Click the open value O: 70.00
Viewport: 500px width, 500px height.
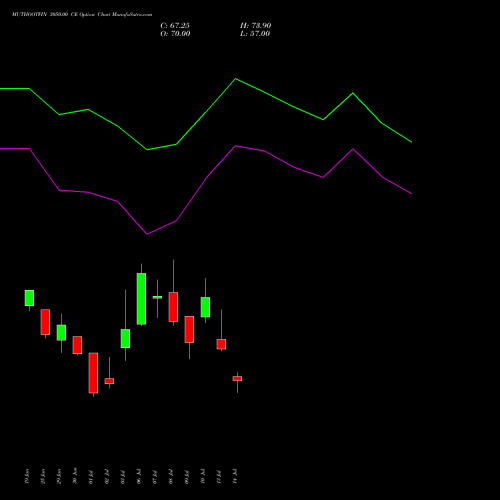pos(175,34)
